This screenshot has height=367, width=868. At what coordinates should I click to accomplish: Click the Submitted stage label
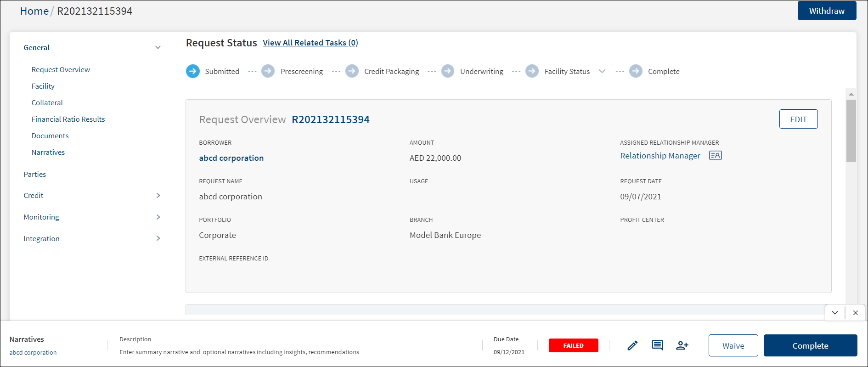222,72
